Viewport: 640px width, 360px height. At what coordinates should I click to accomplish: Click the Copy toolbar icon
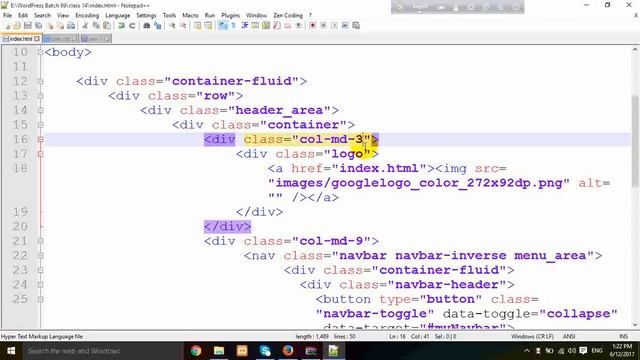(x=96, y=25)
